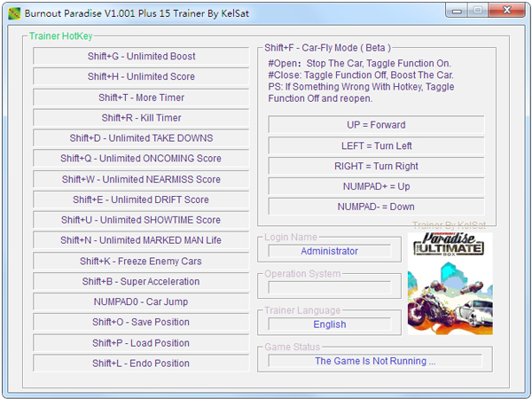
Task: Click Shift+K Freeze Enemy Cars
Action: click(x=141, y=262)
